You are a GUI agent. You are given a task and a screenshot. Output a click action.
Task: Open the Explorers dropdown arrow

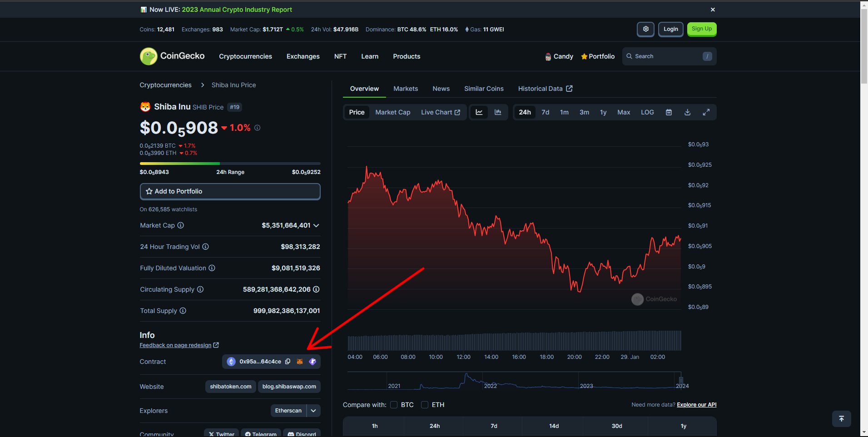point(313,411)
